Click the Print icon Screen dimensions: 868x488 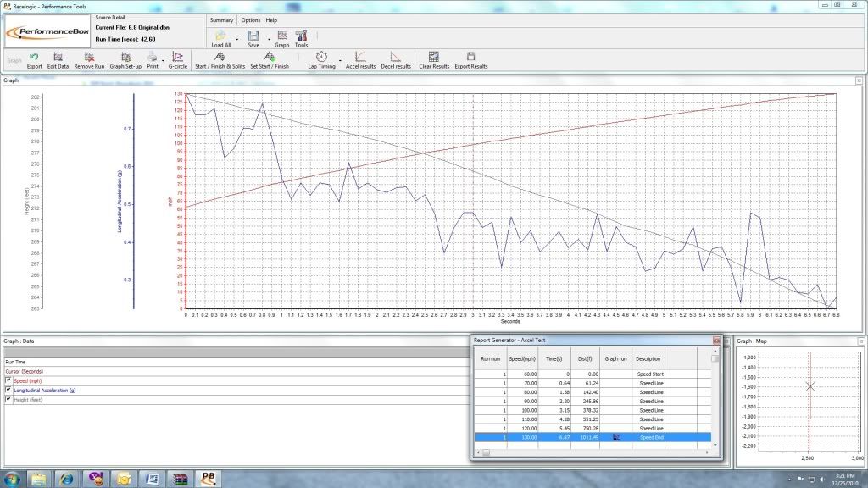click(153, 57)
